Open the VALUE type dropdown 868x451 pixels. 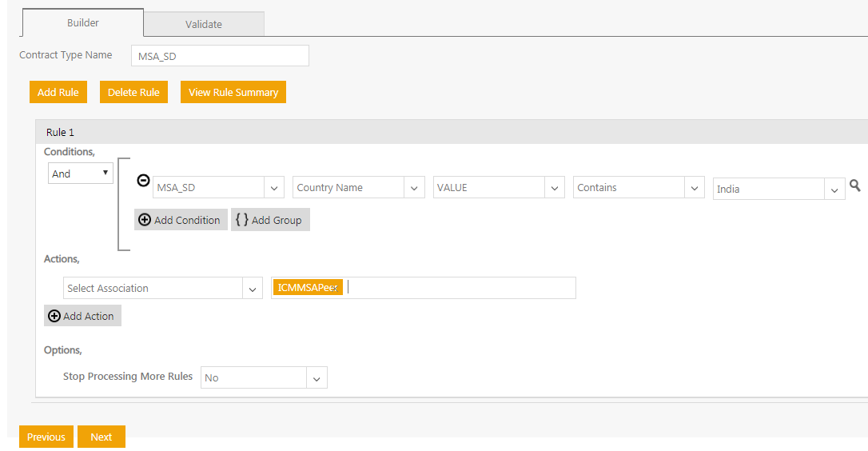coord(554,188)
